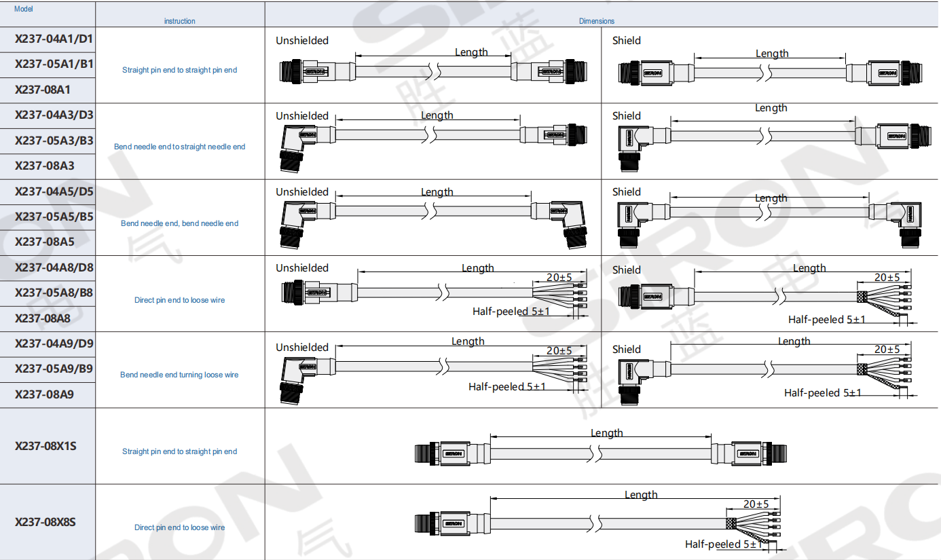The image size is (941, 560).
Task: Click the X237-08X1S model name
Action: click(45, 446)
